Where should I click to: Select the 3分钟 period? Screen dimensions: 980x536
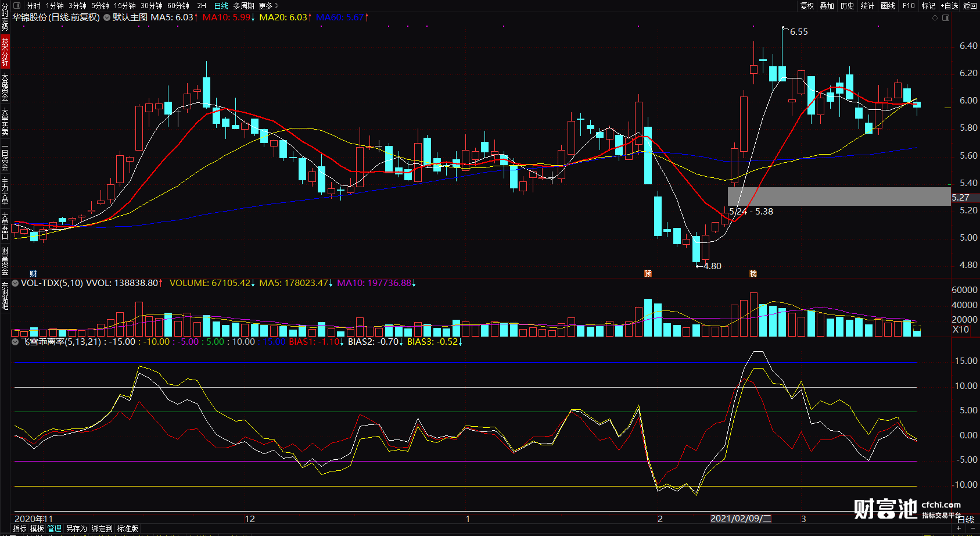[77, 6]
